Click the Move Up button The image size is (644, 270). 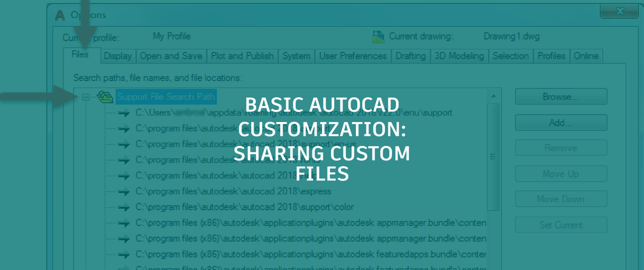point(561,174)
